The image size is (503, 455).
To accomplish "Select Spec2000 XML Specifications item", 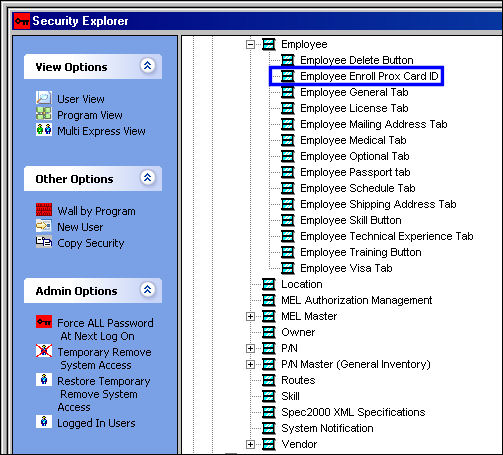I will point(353,412).
